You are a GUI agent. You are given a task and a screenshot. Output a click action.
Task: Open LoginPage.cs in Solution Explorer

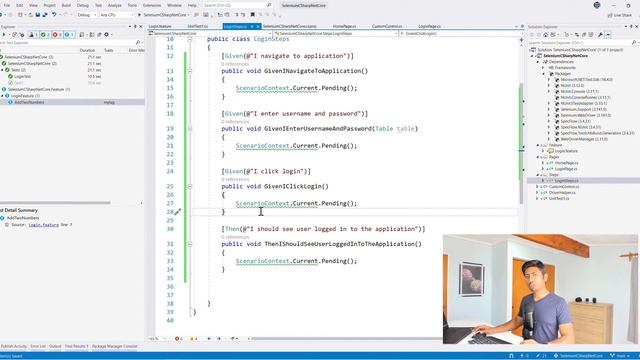(x=566, y=169)
